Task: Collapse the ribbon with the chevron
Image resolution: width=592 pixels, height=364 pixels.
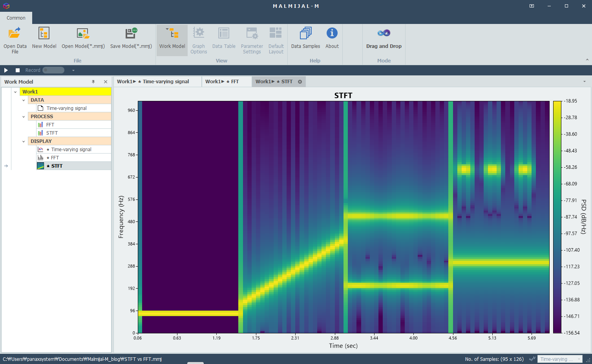Action: tap(587, 60)
